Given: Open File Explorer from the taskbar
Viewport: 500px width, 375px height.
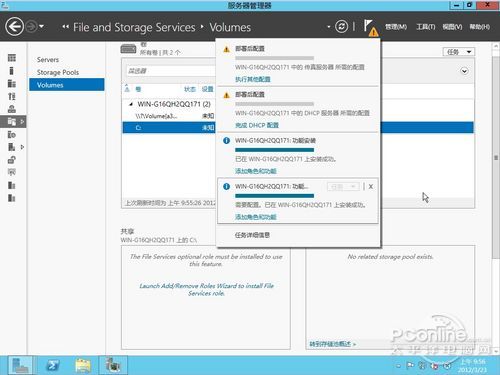Looking at the screenshot, I should (83, 365).
